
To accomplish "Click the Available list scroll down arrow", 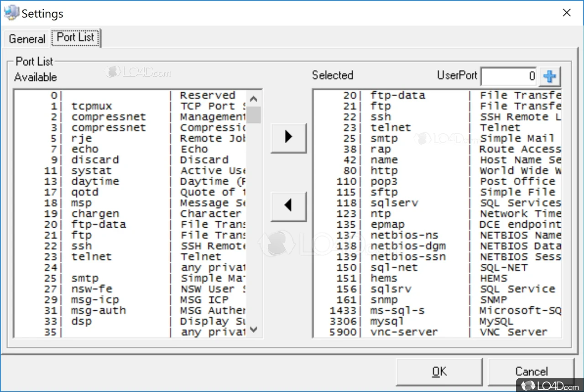I will pos(254,329).
